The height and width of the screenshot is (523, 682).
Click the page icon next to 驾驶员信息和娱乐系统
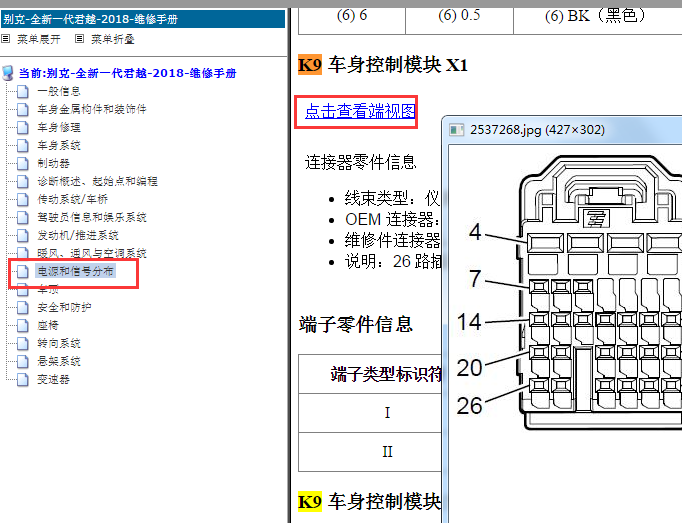(x=23, y=218)
